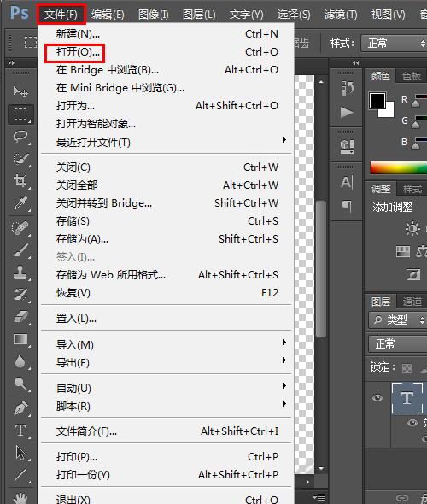
Task: Select the Rectangular Marquee tool in toolbox
Action: [x=20, y=114]
